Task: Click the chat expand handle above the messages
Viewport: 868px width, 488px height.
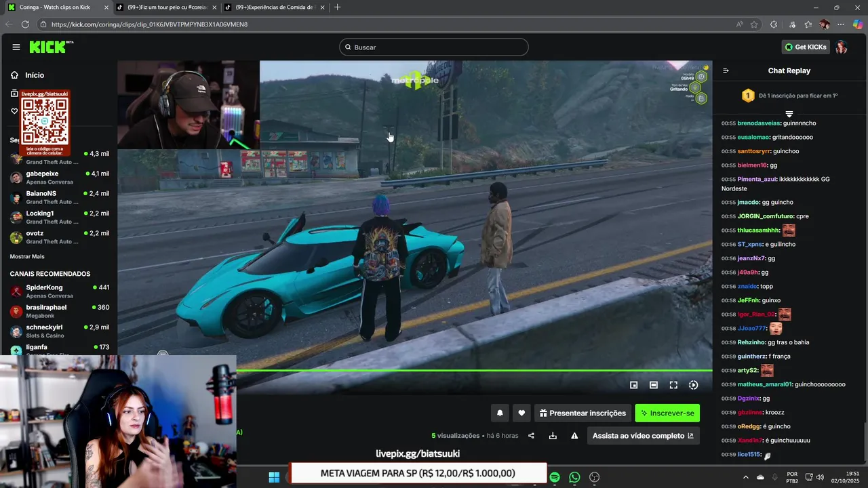Action: 789,114
